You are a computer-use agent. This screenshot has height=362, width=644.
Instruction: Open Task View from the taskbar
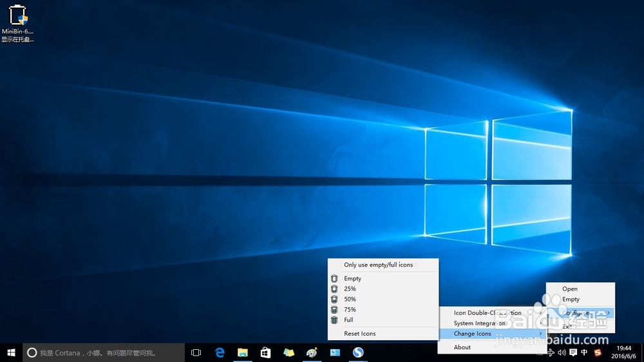click(x=196, y=352)
